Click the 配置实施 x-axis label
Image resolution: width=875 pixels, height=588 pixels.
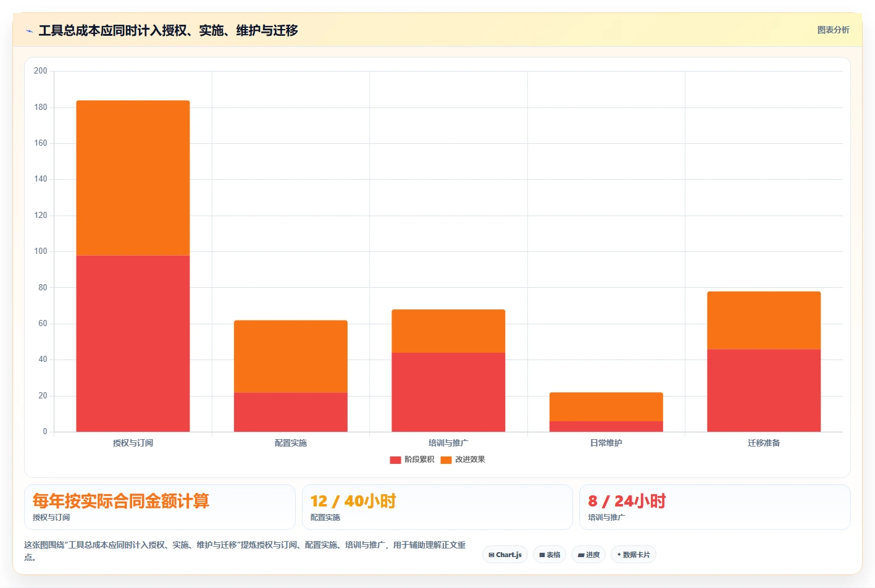(x=291, y=443)
